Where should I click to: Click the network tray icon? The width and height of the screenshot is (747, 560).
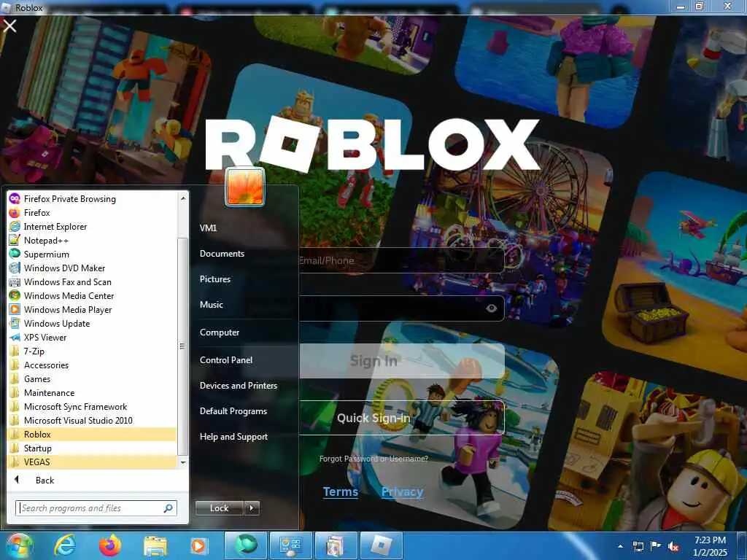[638, 546]
